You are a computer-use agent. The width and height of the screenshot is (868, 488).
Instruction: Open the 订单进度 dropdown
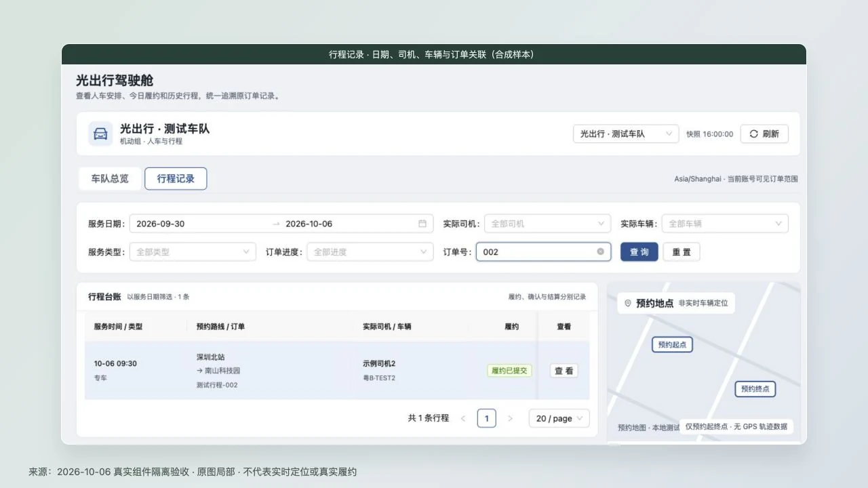(370, 251)
